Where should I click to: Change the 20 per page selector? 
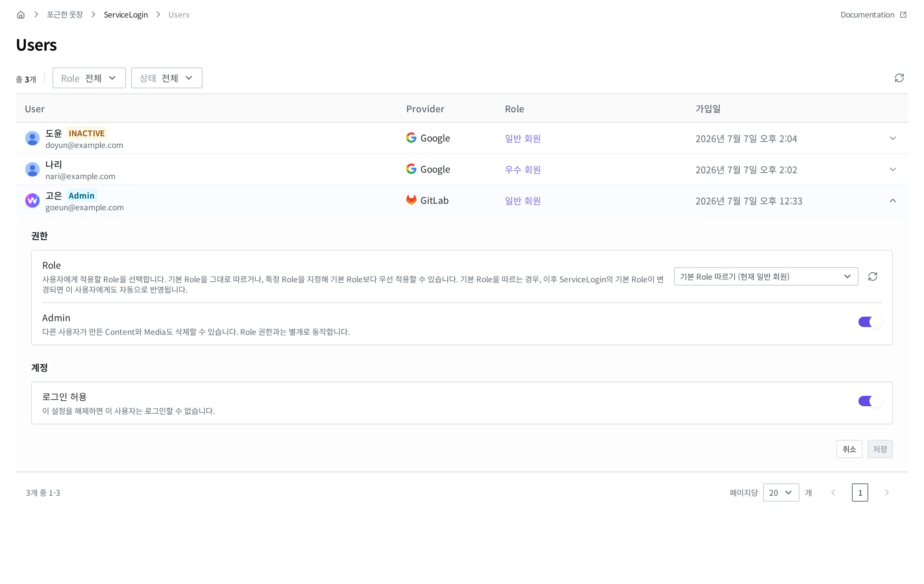(x=781, y=492)
